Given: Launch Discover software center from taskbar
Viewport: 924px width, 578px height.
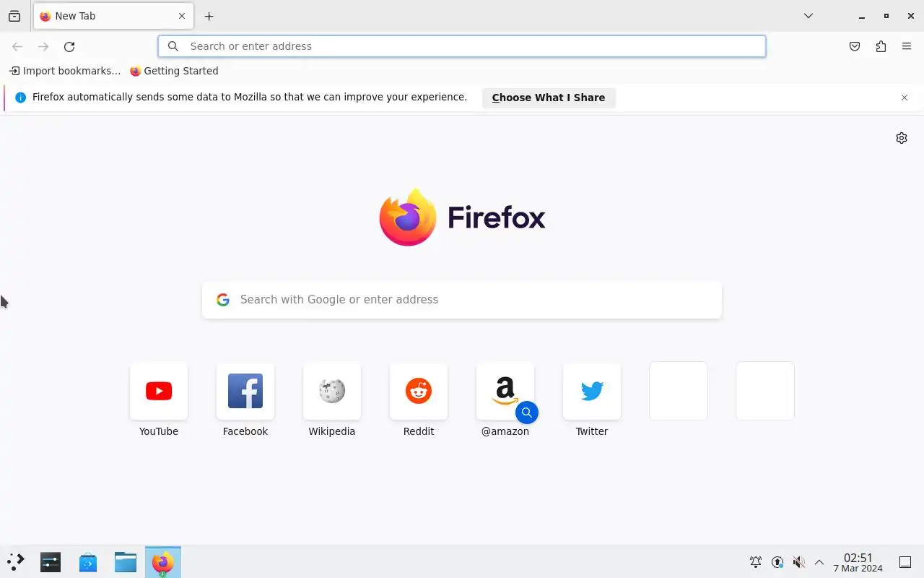Looking at the screenshot, I should coord(88,562).
